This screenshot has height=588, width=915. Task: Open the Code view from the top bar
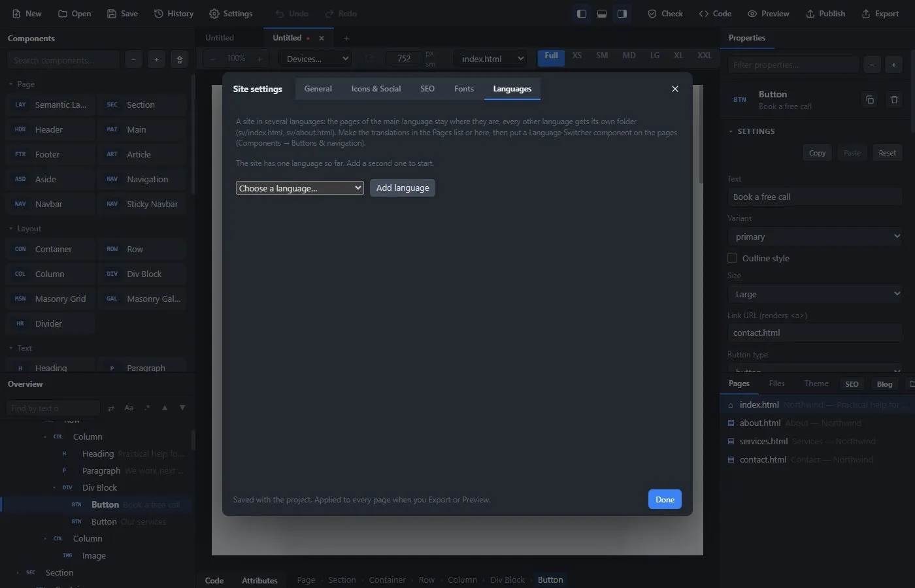715,14
